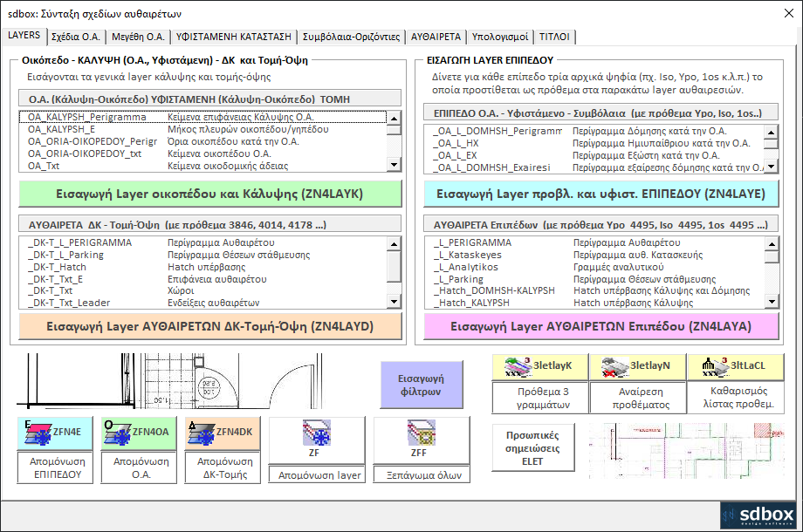The image size is (803, 532).
Task: Click down arrow of OA_KALYPSH list scrollbar
Action: 394,165
